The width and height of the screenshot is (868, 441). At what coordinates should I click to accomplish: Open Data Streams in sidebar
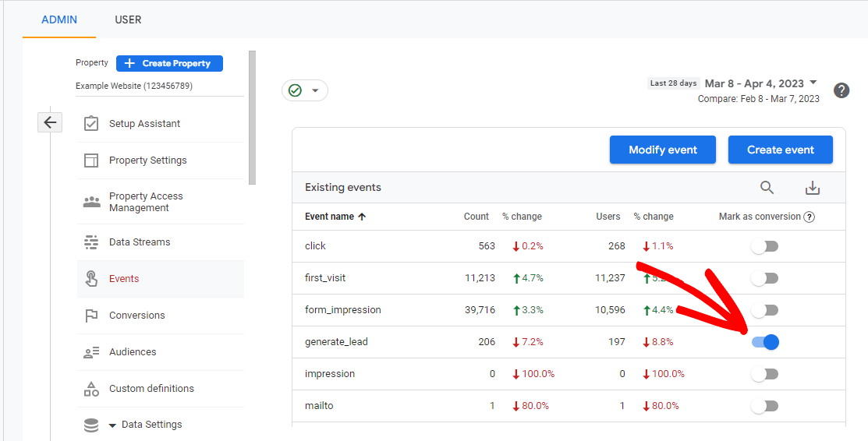point(139,242)
